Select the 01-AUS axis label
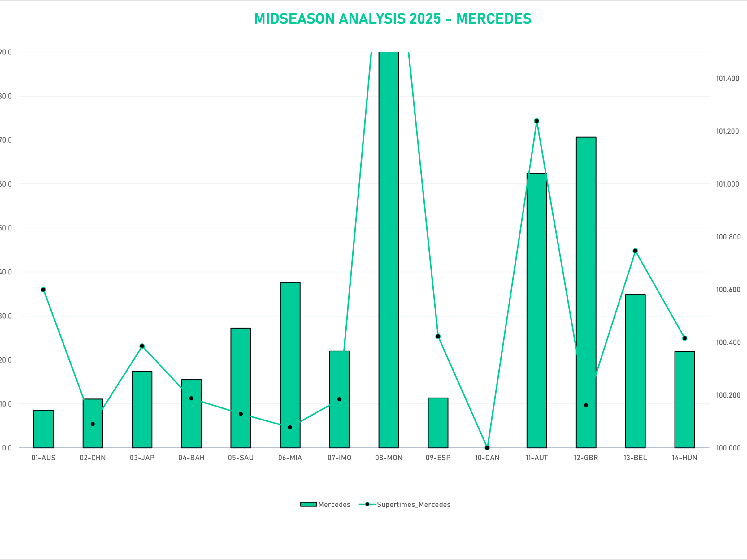This screenshot has width=747, height=560. click(44, 458)
